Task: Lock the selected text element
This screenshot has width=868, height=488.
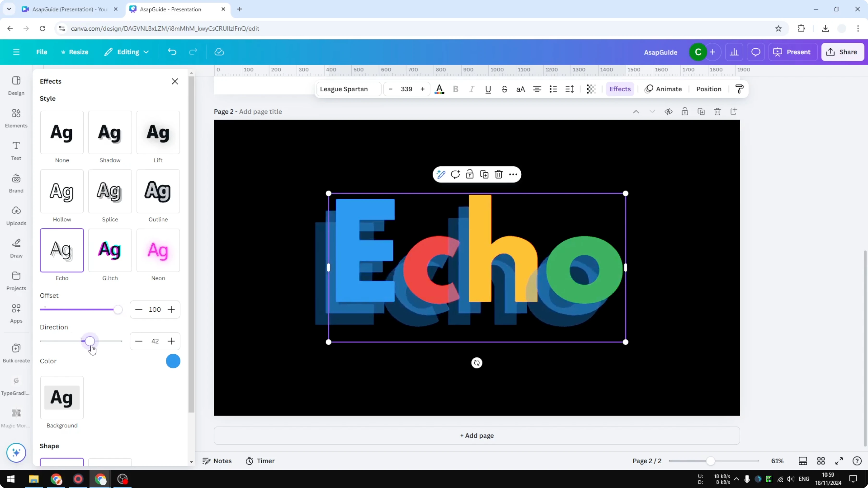Action: pyautogui.click(x=470, y=174)
